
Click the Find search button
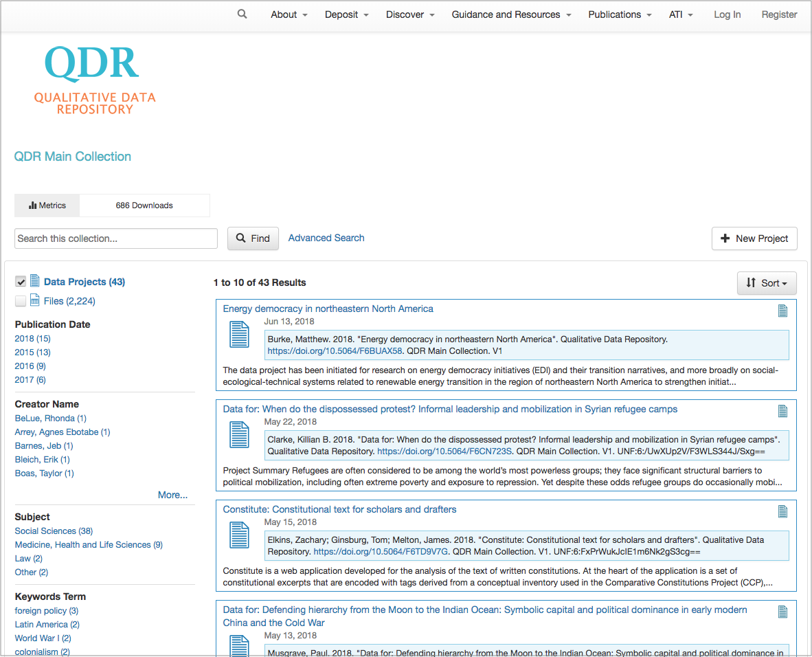[x=253, y=238]
